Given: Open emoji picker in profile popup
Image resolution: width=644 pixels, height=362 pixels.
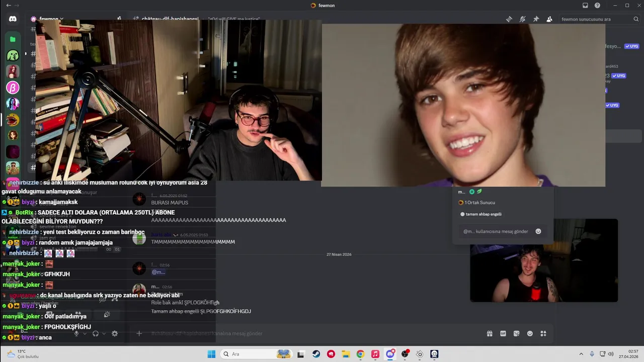Looking at the screenshot, I should 538,231.
